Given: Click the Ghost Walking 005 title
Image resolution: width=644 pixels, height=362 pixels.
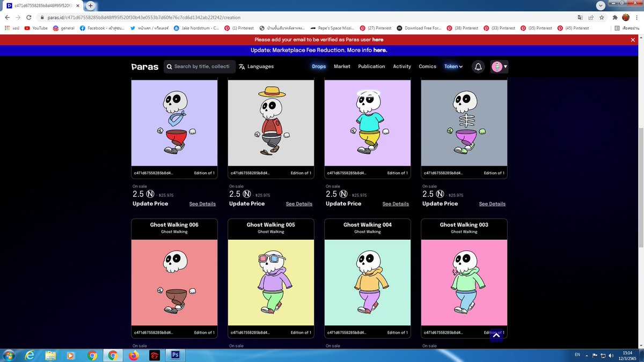Looking at the screenshot, I should point(271,225).
